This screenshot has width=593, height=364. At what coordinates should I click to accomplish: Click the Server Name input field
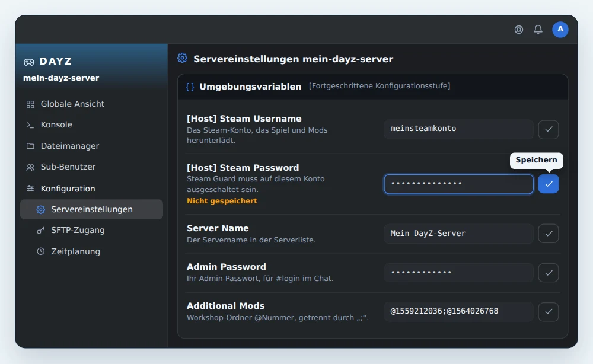pyautogui.click(x=459, y=234)
